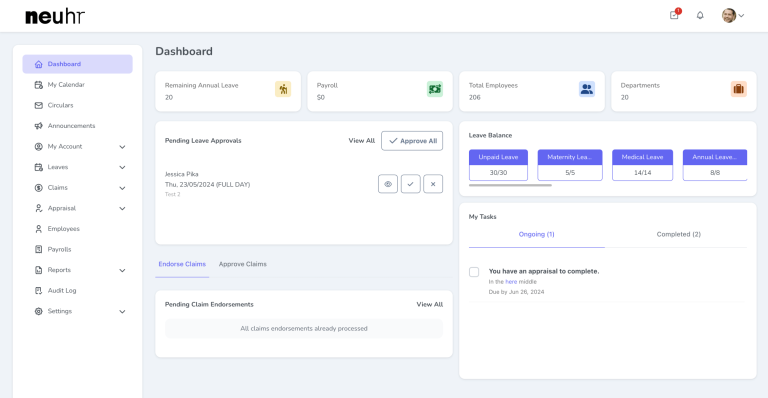Screen dimensions: 768x398
Task: Click the 'here' link in appraisal task
Action: pyautogui.click(x=511, y=281)
